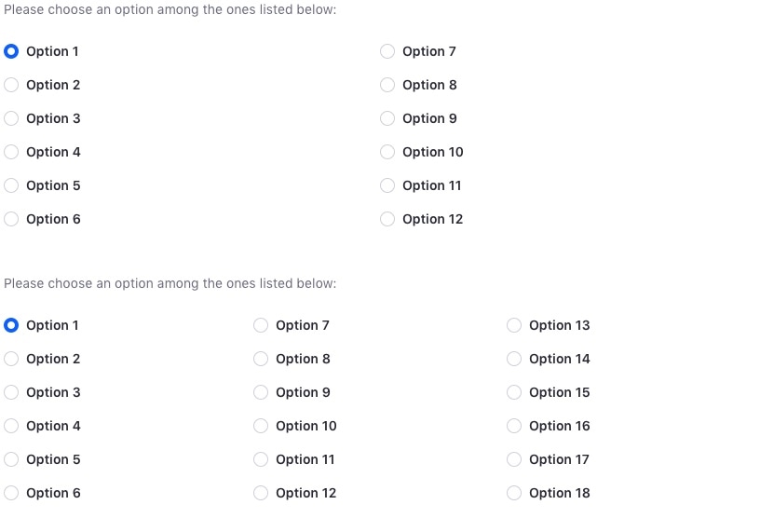Select Option 2 in the first group
This screenshot has width=760, height=532.
(x=11, y=85)
